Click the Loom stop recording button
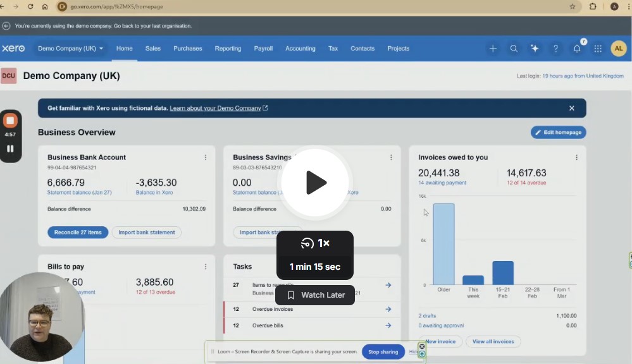 click(10, 121)
